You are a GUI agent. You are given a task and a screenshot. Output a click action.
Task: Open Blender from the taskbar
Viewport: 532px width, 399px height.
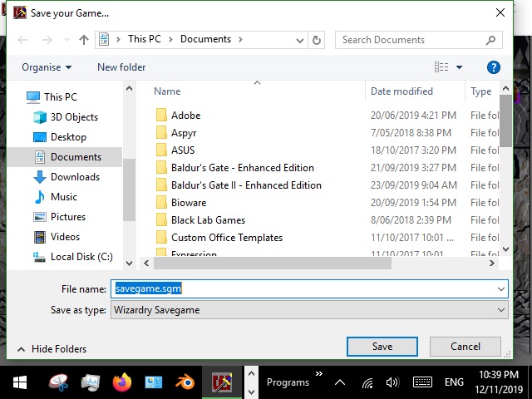click(x=185, y=382)
